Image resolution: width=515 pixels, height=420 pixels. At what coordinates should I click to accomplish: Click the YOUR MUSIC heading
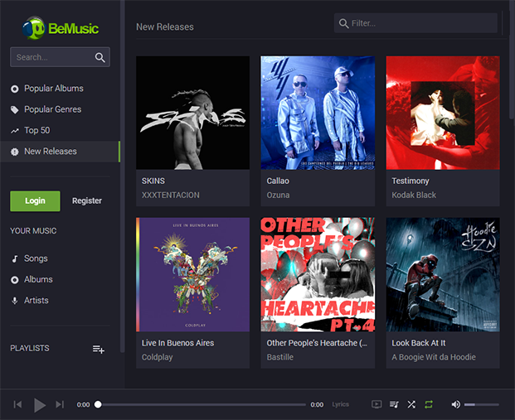[33, 231]
